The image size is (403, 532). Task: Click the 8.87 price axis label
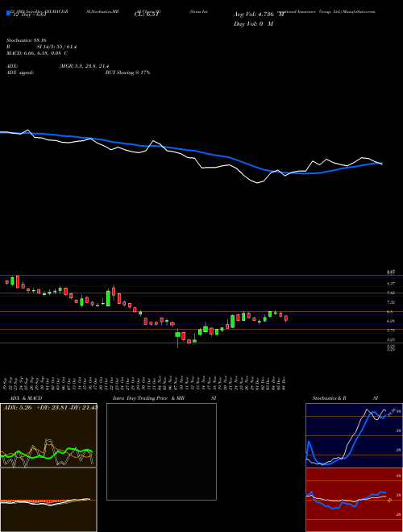pyautogui.click(x=391, y=272)
